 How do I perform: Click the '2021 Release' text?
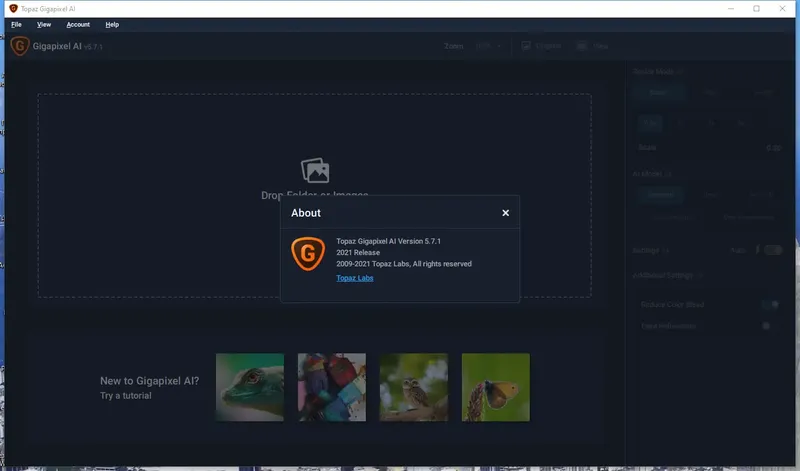358,253
